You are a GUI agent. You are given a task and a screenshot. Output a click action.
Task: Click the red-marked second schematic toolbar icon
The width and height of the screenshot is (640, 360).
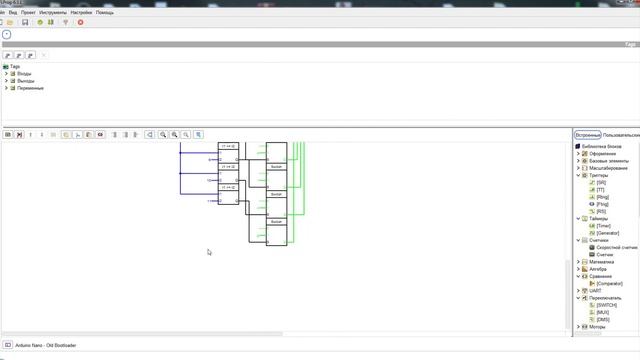click(x=19, y=135)
